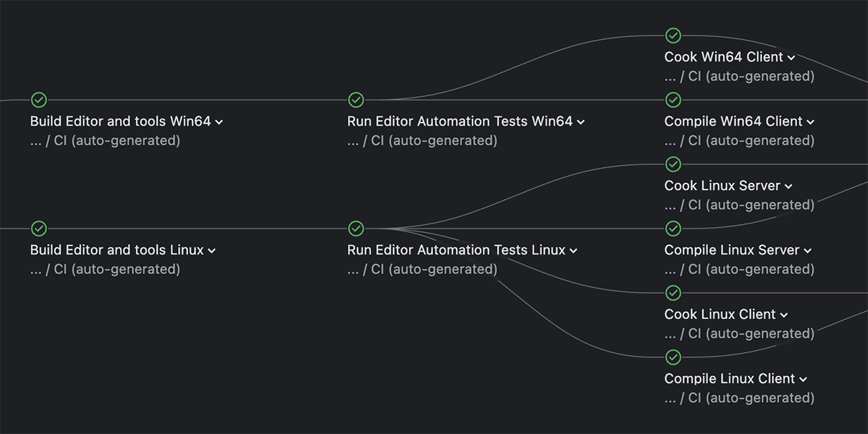Click the check icon above Compile Linux Server
The width and height of the screenshot is (868, 434).
click(673, 229)
